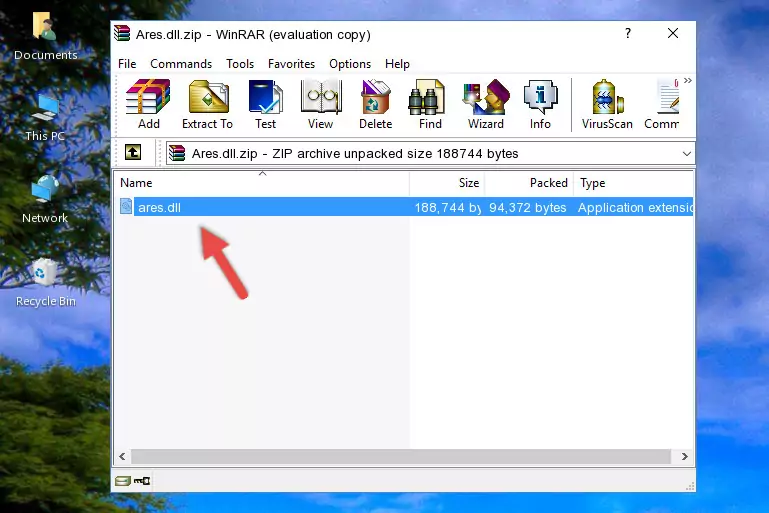Click the horizontal scrollbar left arrow
The height and width of the screenshot is (513, 769).
click(x=123, y=457)
